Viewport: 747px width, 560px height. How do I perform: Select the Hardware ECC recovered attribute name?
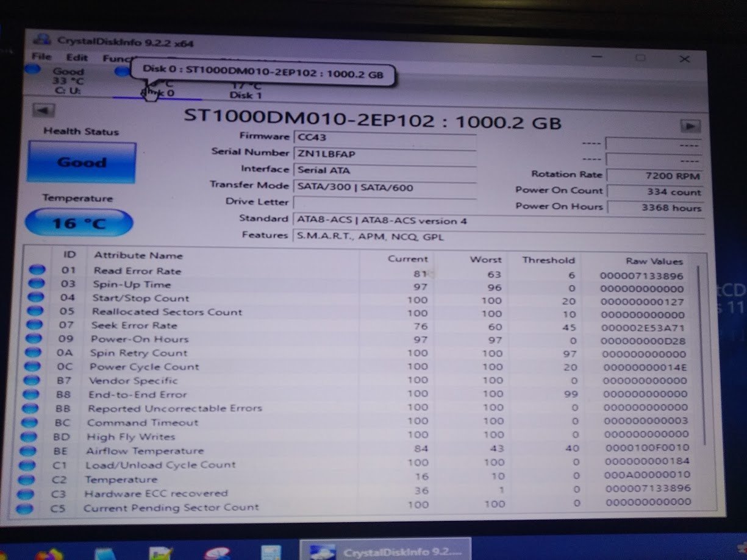coord(155,494)
